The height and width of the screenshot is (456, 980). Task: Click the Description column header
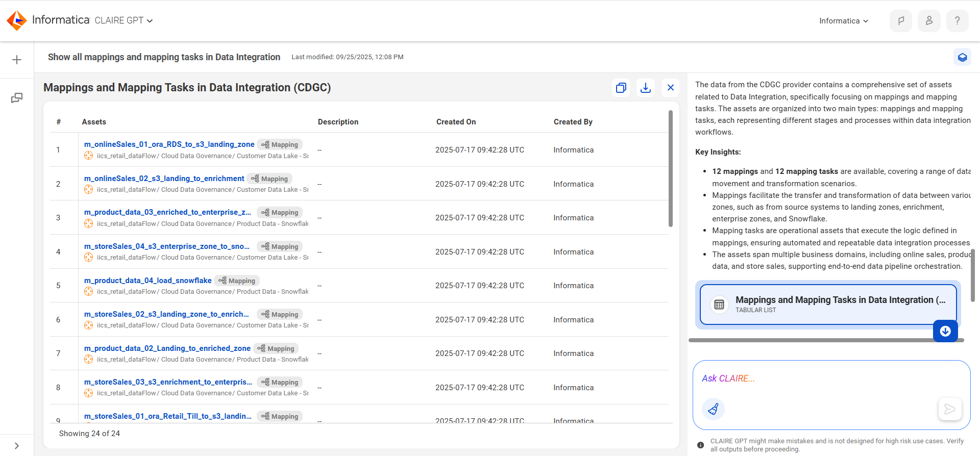338,122
